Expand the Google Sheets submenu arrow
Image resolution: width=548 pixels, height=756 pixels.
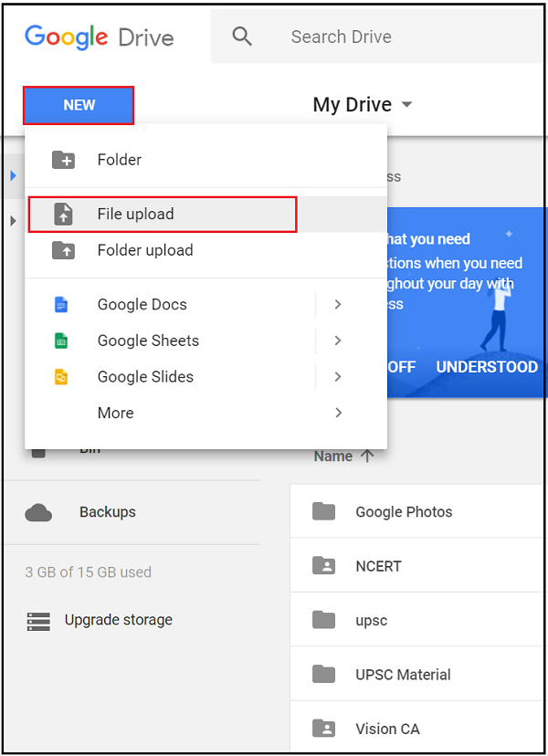coord(338,341)
